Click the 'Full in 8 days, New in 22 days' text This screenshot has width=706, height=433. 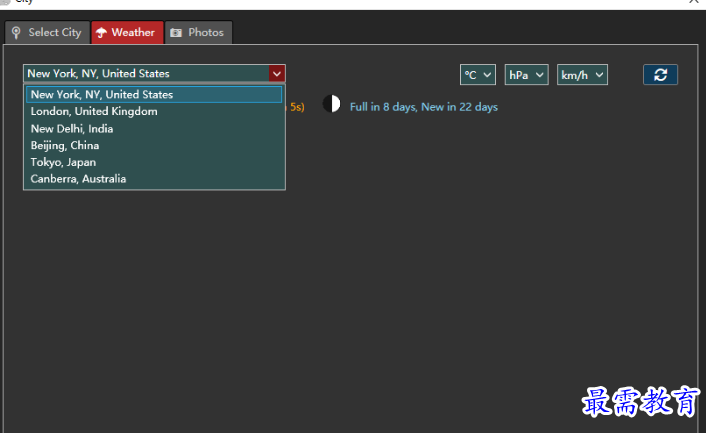click(x=424, y=107)
